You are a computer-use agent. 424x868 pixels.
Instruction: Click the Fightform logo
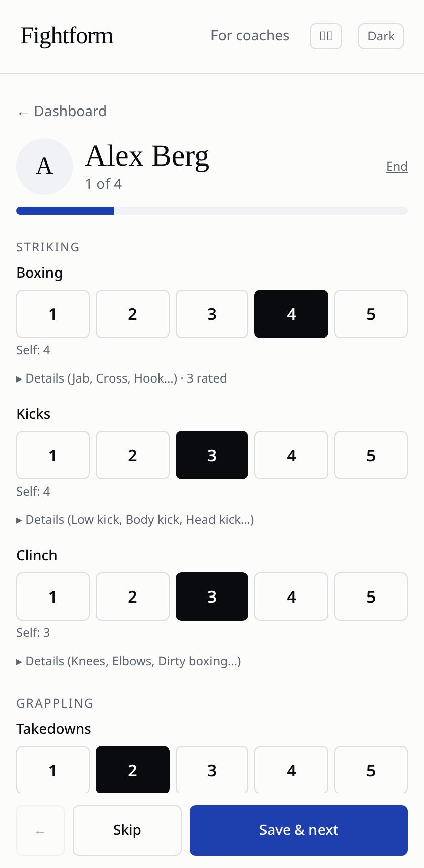pyautogui.click(x=67, y=36)
